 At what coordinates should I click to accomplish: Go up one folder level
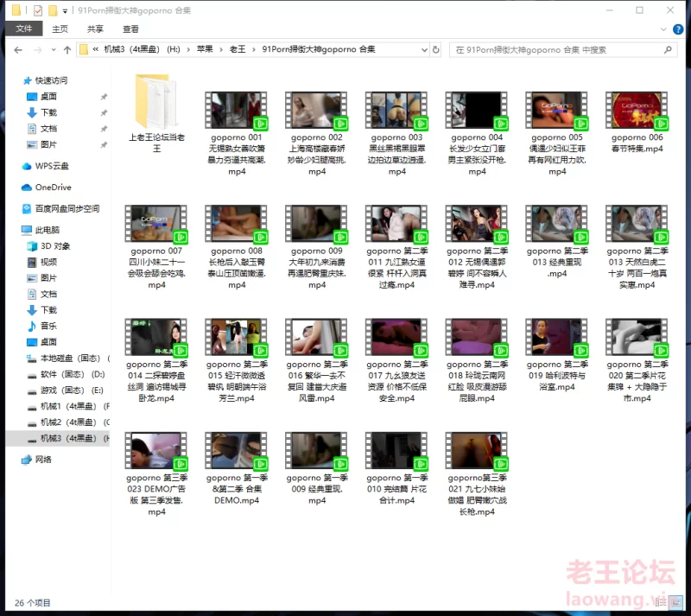pos(67,50)
